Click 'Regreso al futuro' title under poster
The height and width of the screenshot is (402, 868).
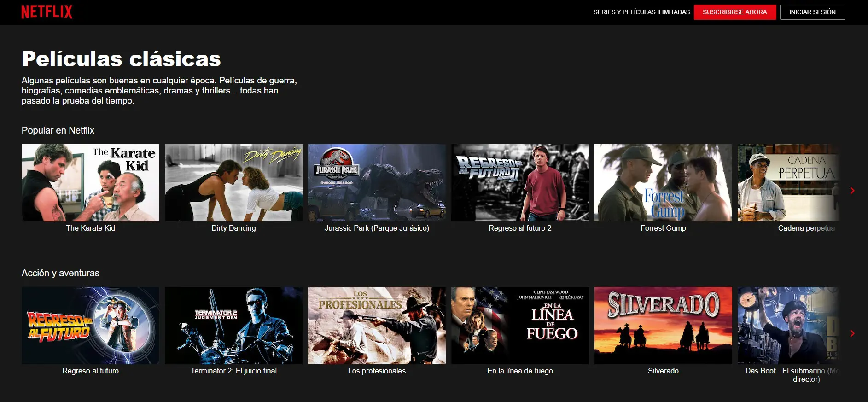[x=90, y=371]
